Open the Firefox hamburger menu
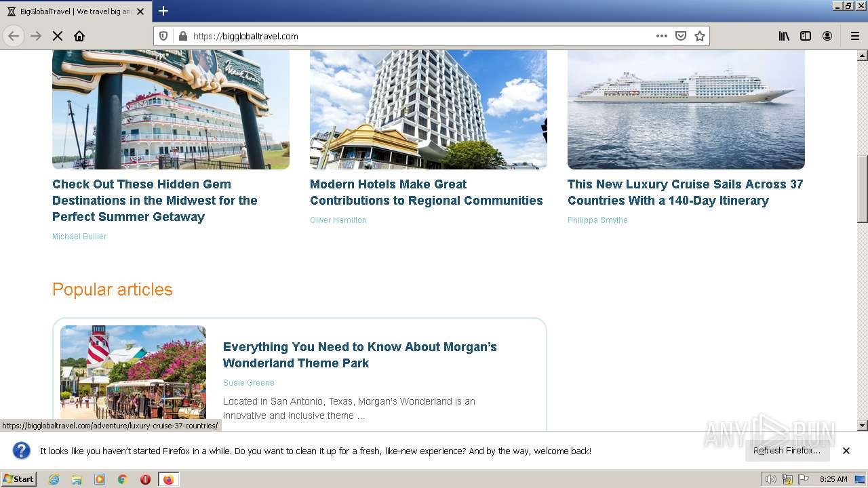 click(x=855, y=36)
